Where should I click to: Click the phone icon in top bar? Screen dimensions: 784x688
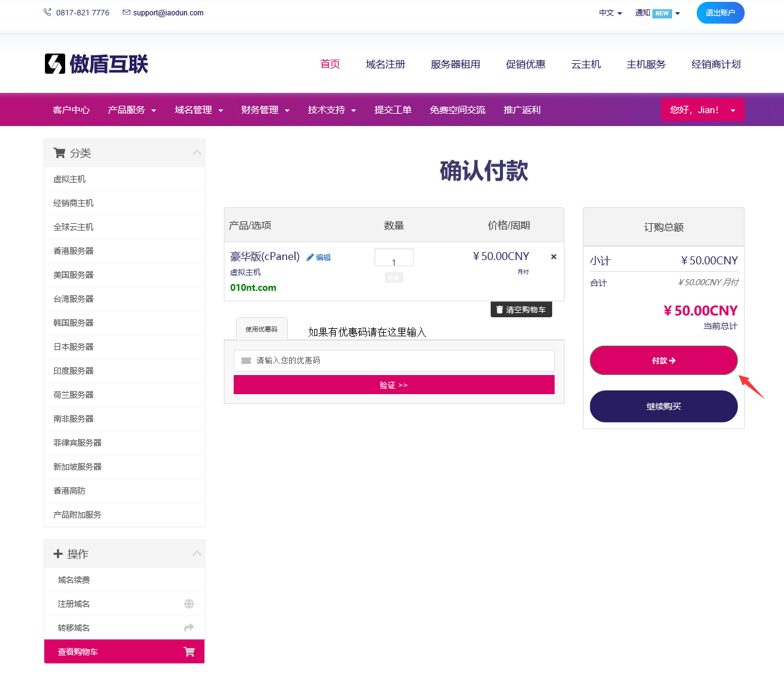47,12
